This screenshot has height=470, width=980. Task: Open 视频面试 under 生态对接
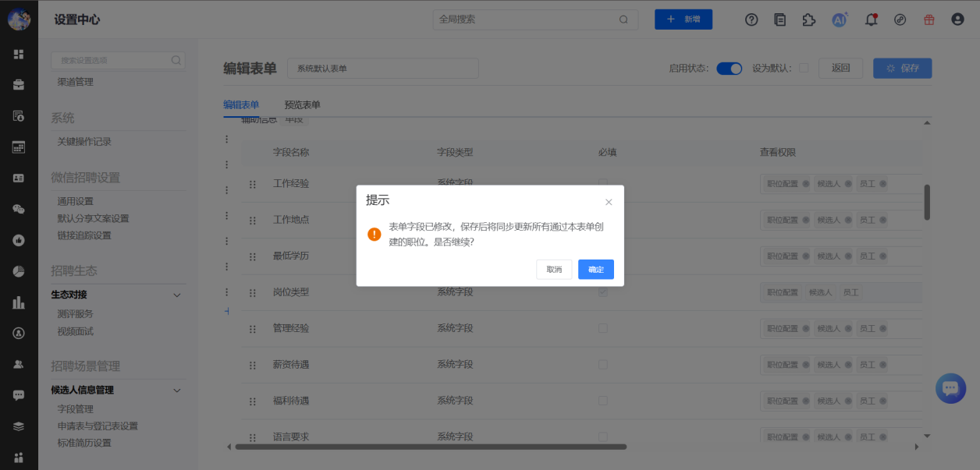click(x=76, y=330)
